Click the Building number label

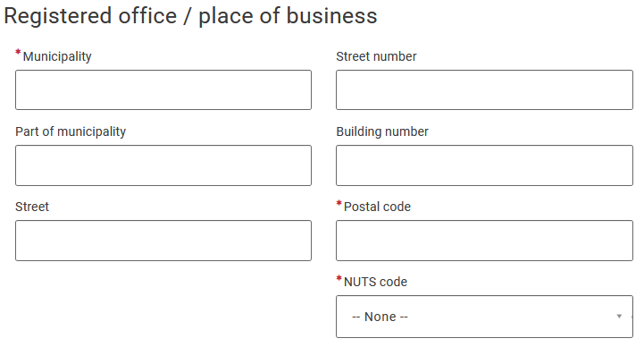(x=382, y=131)
